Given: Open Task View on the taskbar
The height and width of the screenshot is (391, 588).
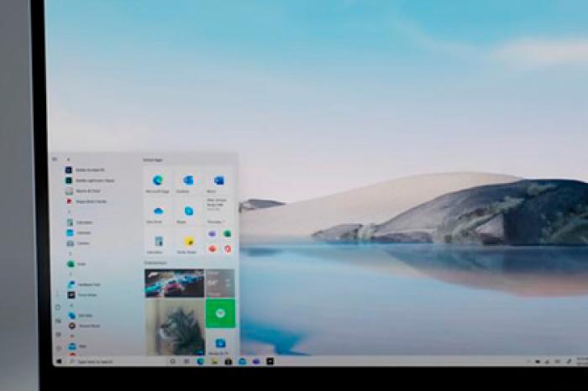Looking at the screenshot, I should (x=186, y=362).
